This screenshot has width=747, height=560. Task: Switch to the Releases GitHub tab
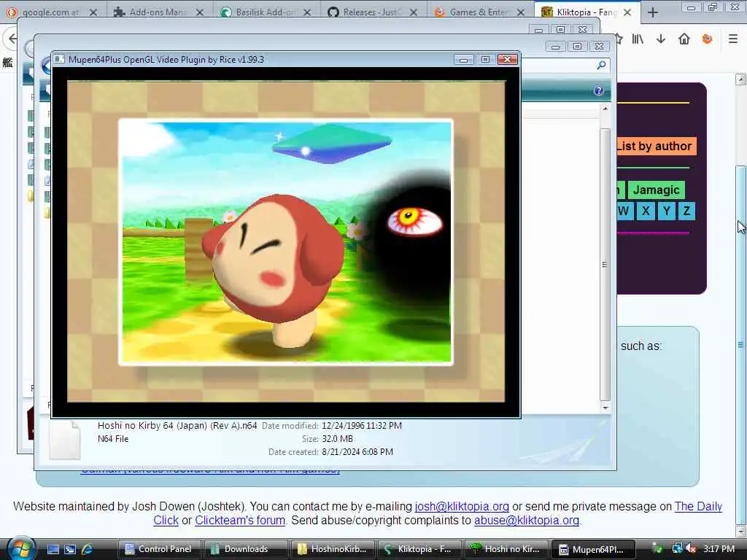click(371, 12)
